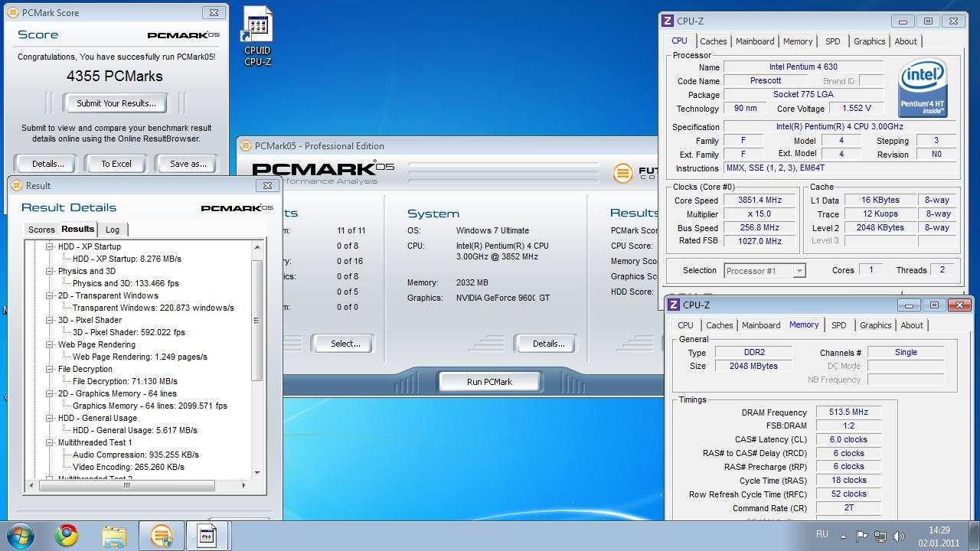
Task: Click the CPU-Z top window title icon
Action: tap(668, 21)
